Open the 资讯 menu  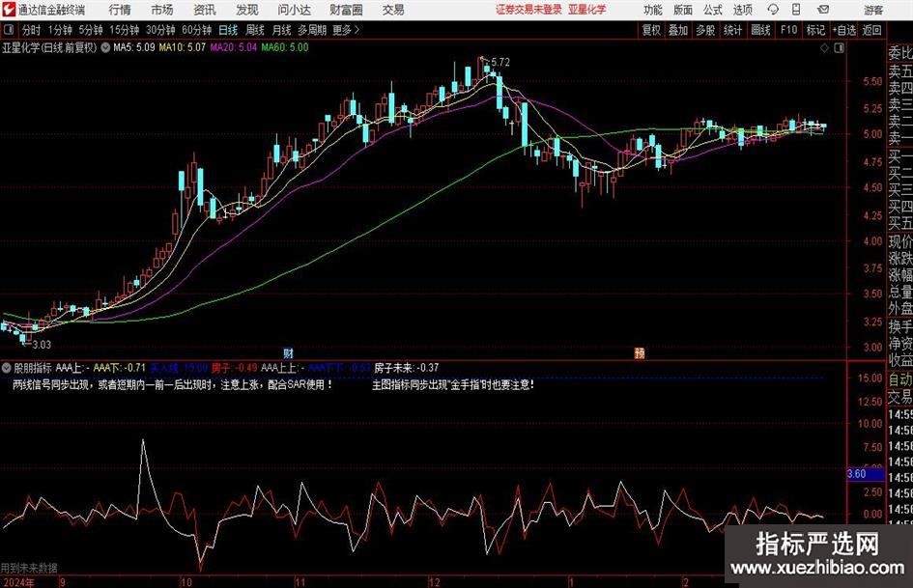[x=205, y=10]
